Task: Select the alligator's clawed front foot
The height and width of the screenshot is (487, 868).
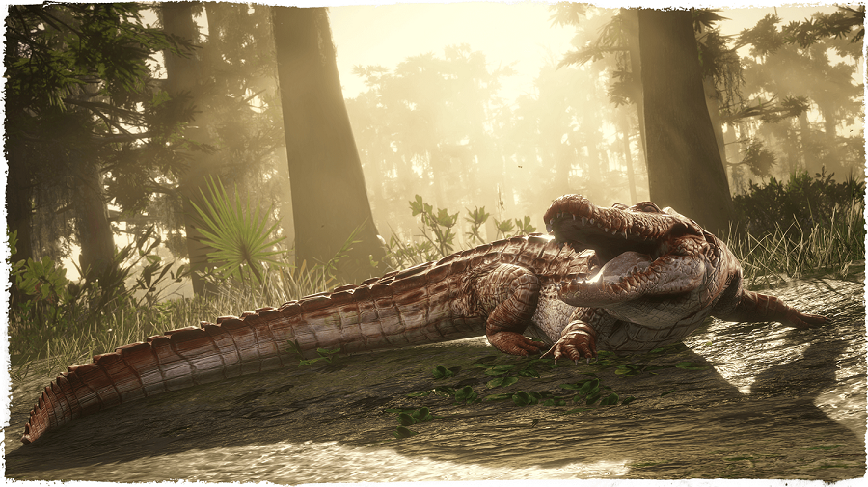Action: pos(573,344)
